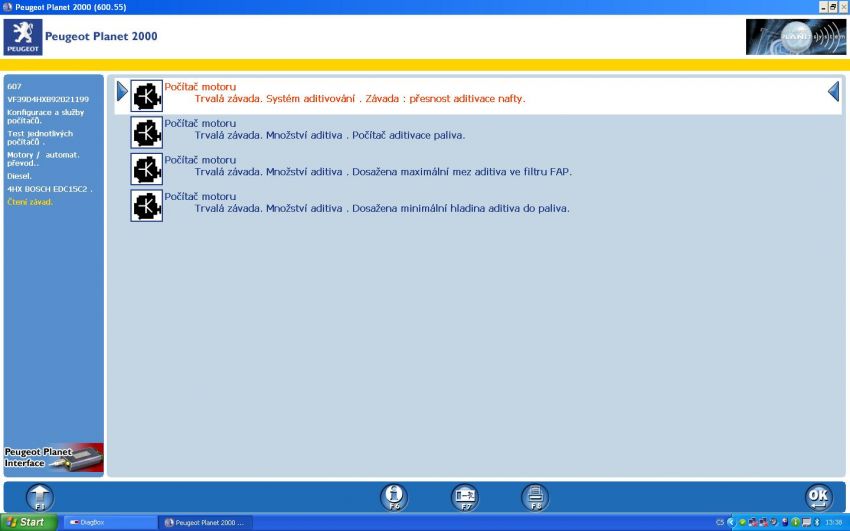Click the right-pointing selection arrow on first row
850x531 pixels.
(x=122, y=92)
